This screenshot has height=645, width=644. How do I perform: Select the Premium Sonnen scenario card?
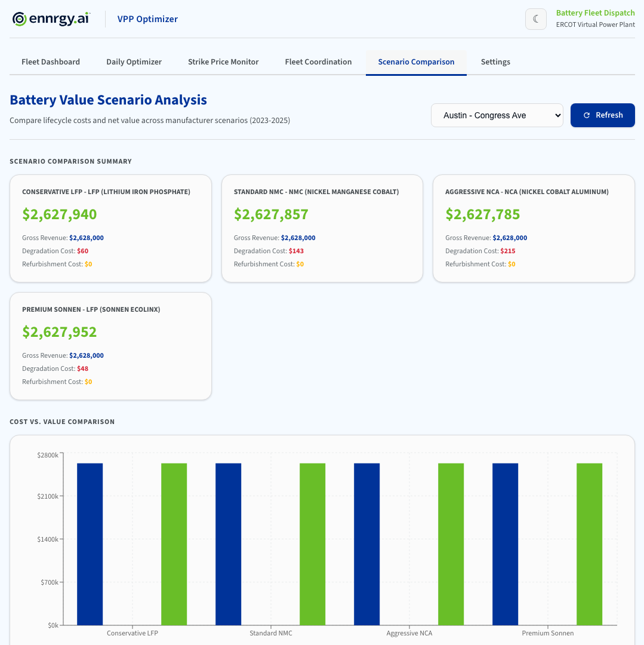click(110, 345)
